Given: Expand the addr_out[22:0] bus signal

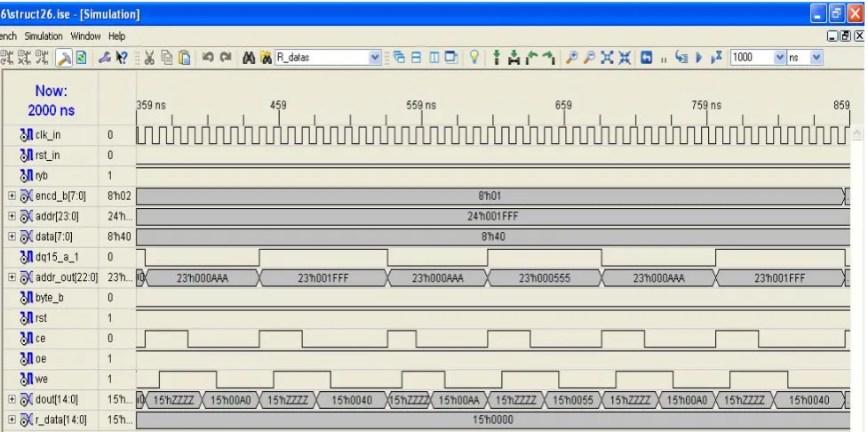Looking at the screenshot, I should (x=12, y=277).
